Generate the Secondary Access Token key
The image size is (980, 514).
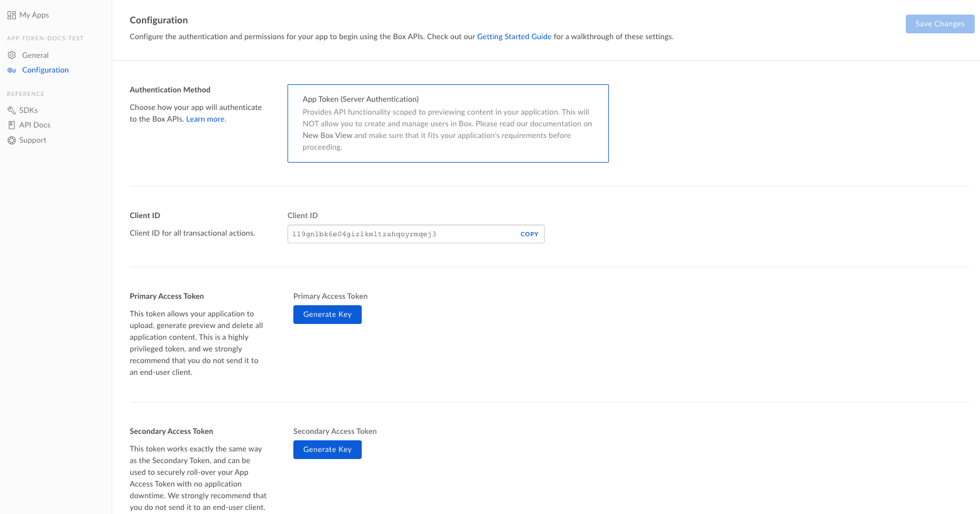tap(327, 450)
